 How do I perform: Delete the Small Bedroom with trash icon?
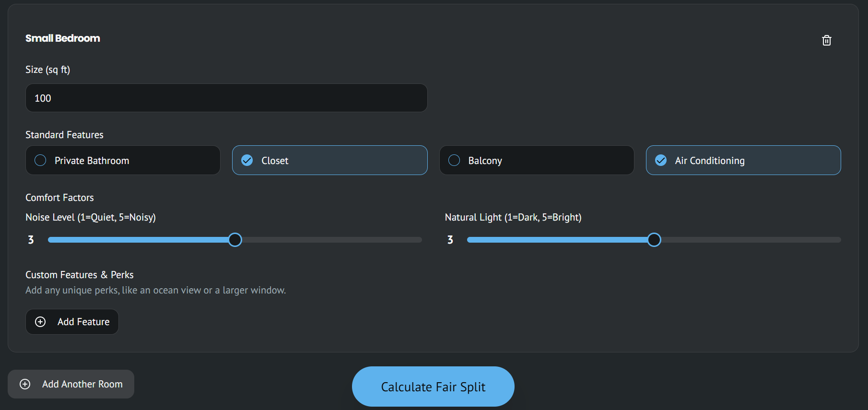coord(826,40)
